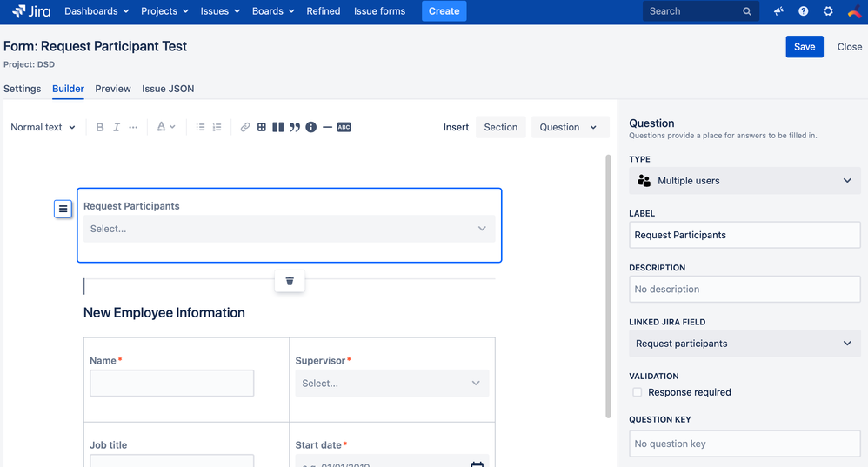This screenshot has height=467, width=868.
Task: Open the Start date calendar icon
Action: [x=477, y=464]
